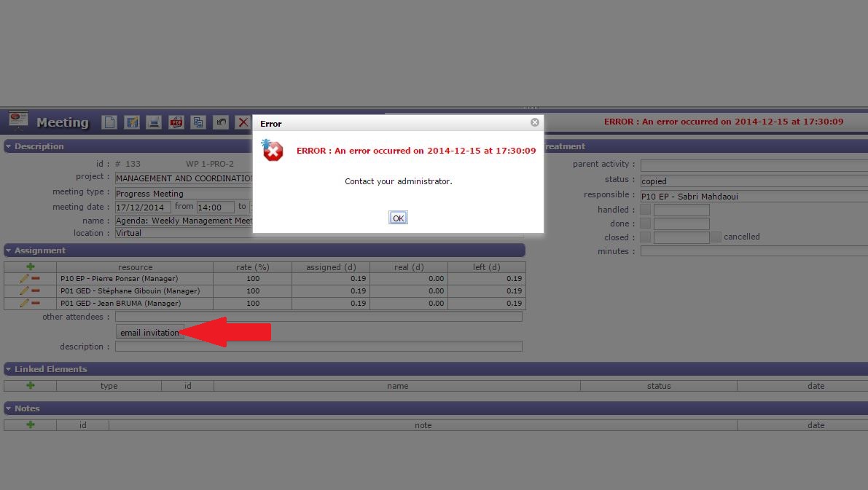This screenshot has width=868, height=490.
Task: Remove Stéphane Gibouin assignment with minus icon
Action: click(x=36, y=291)
